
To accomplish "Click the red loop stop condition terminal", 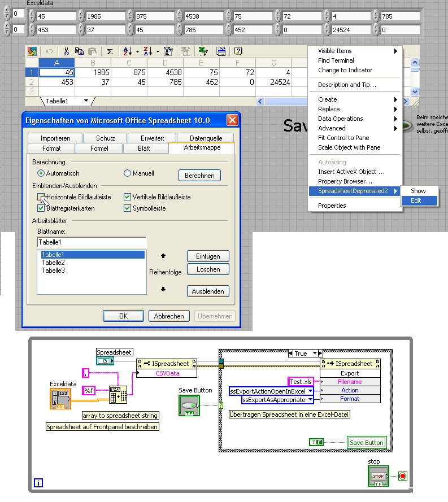I will pyautogui.click(x=403, y=476).
